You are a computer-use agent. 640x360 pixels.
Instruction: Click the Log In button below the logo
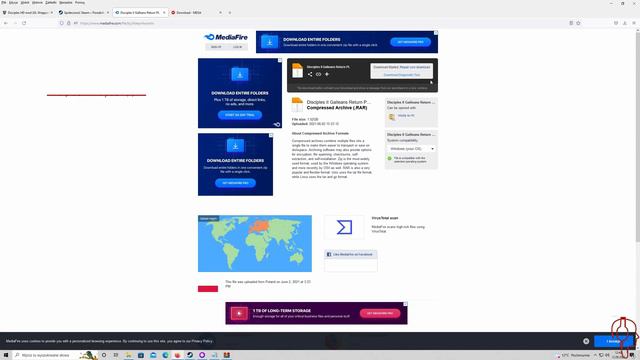pyautogui.click(x=237, y=47)
